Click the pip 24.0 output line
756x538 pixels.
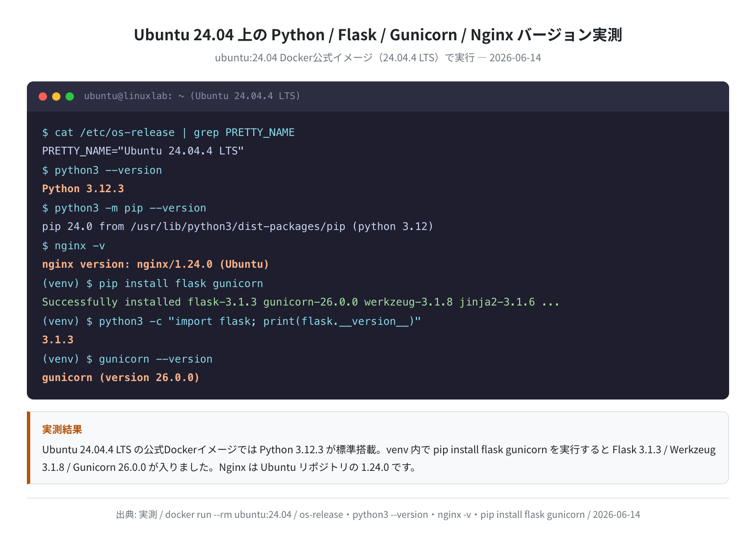point(238,227)
